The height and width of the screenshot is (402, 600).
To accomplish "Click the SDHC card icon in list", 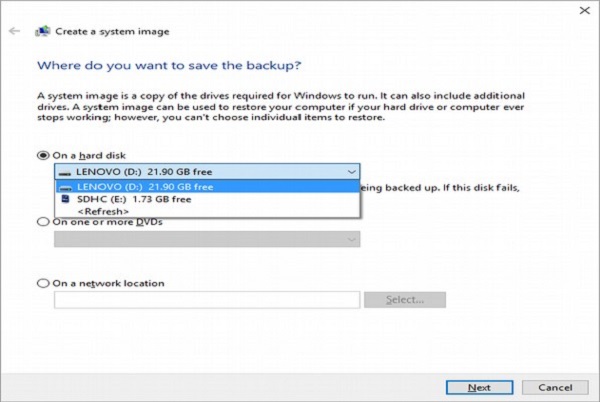I will click(x=65, y=199).
